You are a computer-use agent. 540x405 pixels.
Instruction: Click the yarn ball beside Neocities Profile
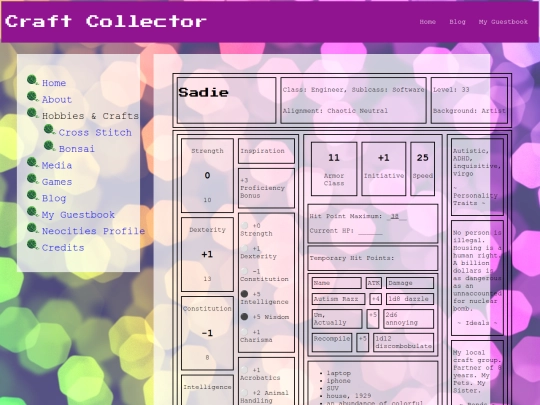[32, 228]
